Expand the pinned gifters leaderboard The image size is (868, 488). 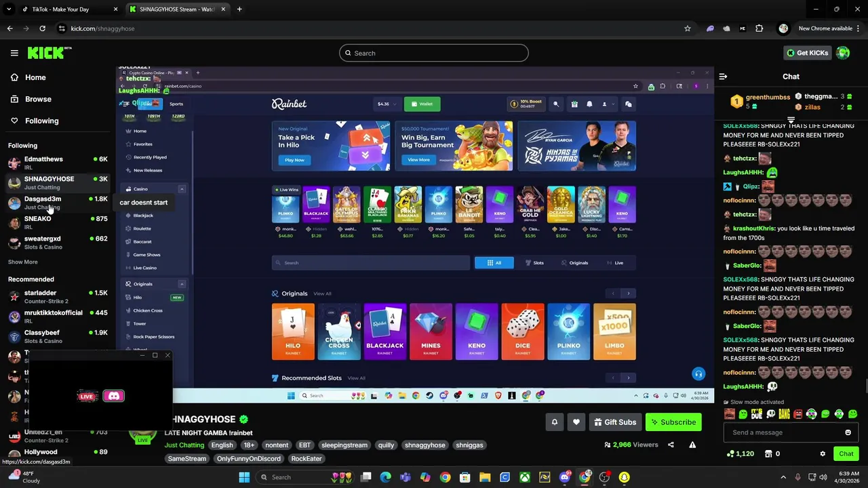click(x=791, y=120)
